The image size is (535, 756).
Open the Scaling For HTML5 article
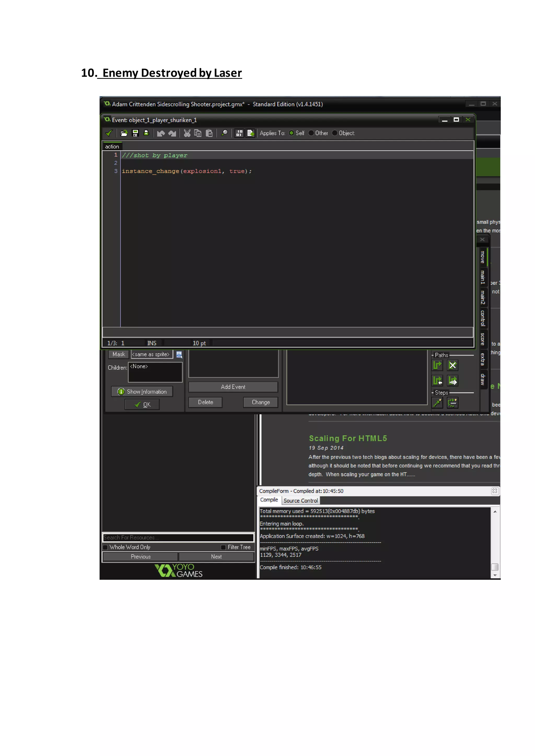pyautogui.click(x=348, y=438)
